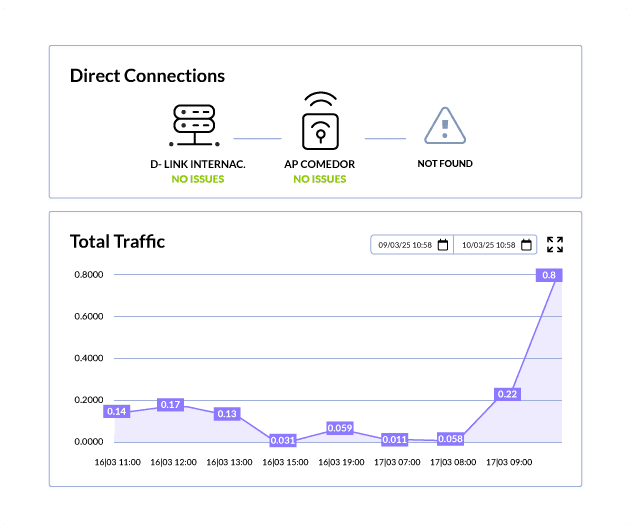
Task: Click the 0.011 data point label
Action: tap(394, 439)
